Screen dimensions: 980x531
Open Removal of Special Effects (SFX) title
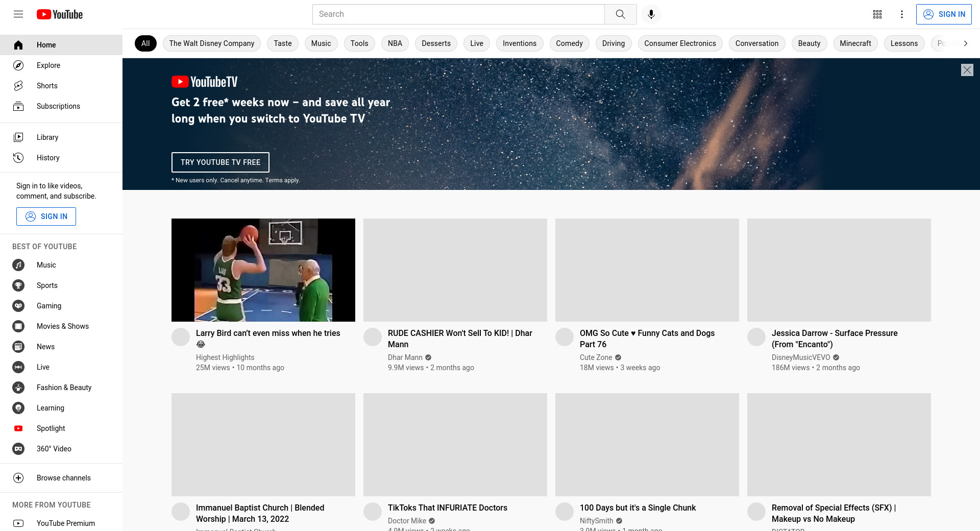tap(834, 513)
